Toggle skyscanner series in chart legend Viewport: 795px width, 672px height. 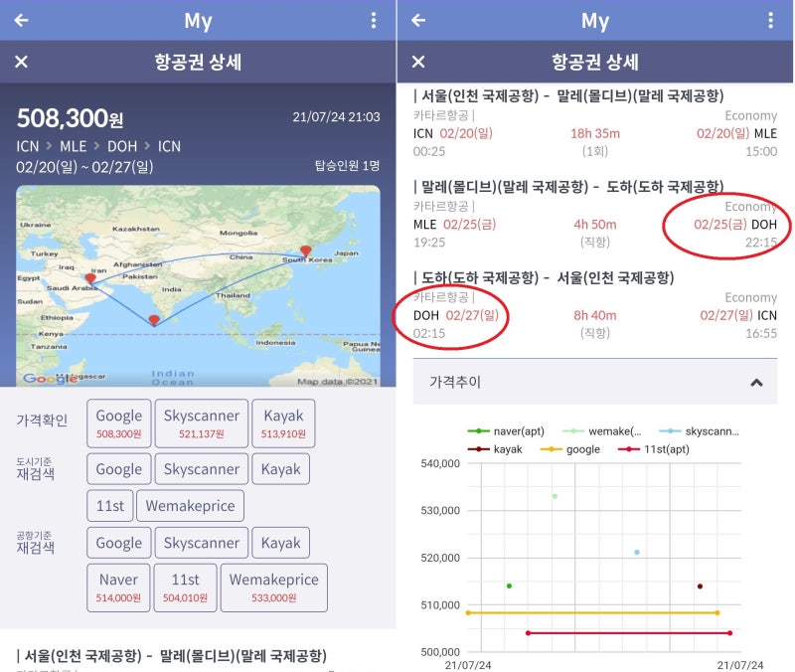(700, 431)
